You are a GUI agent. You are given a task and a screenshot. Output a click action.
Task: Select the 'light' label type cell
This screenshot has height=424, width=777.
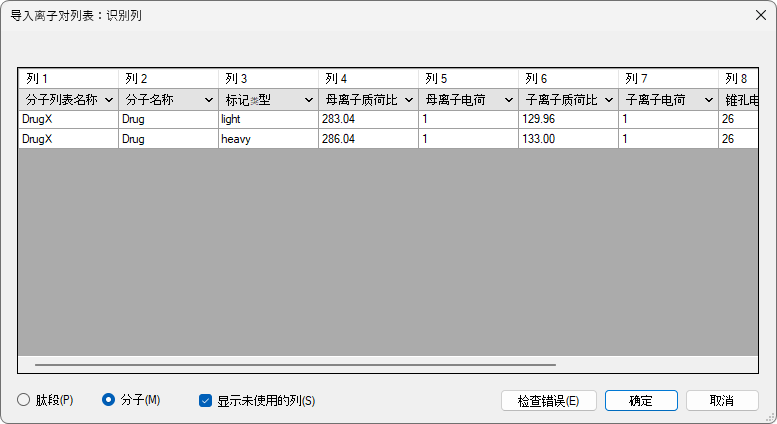(268, 119)
